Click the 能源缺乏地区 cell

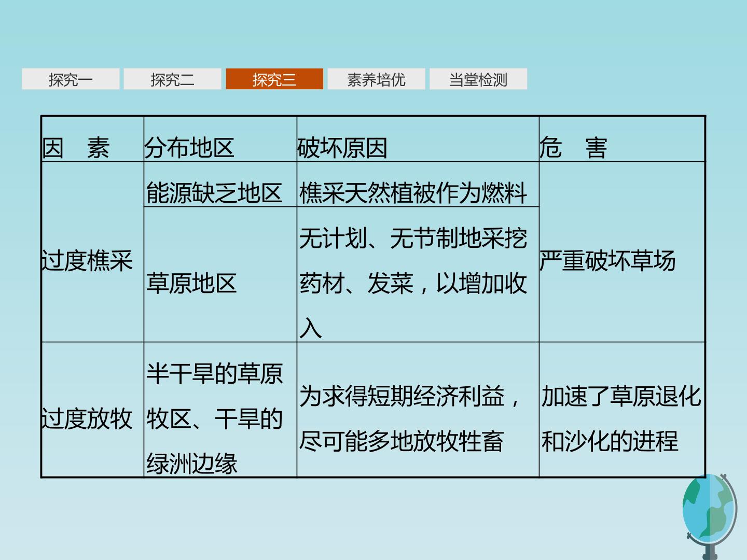(x=220, y=185)
